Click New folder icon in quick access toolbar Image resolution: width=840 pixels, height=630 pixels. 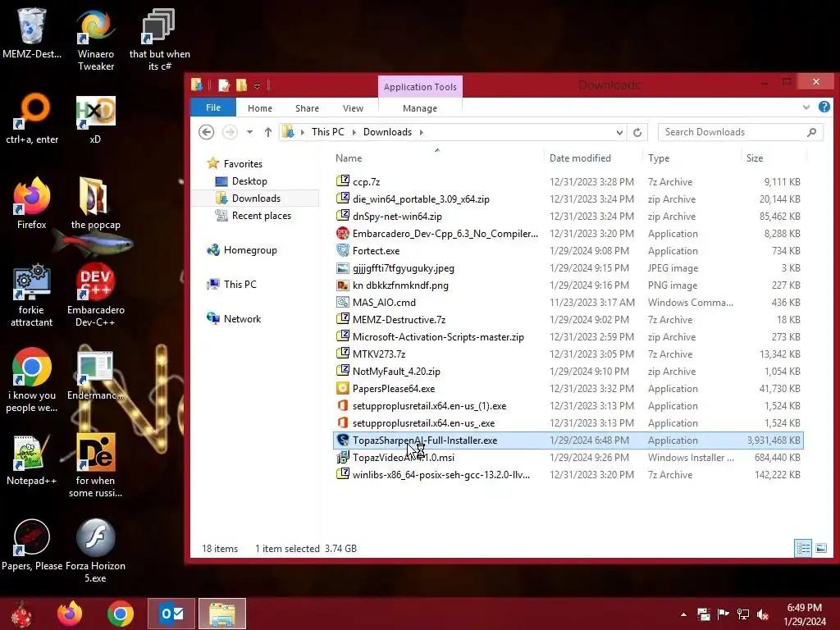[242, 85]
